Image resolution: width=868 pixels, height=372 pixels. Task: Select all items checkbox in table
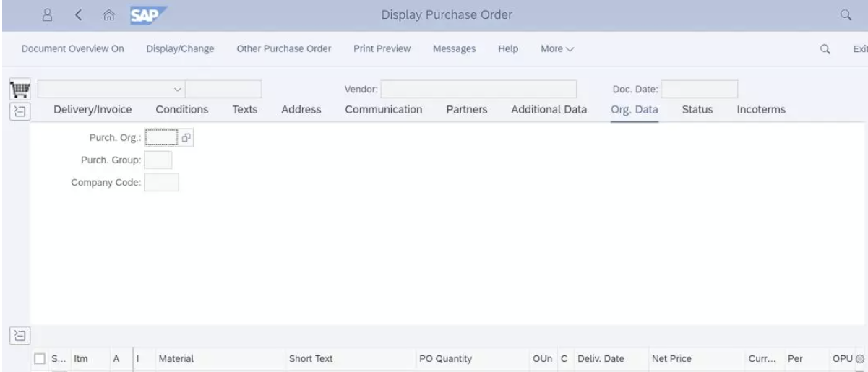40,358
